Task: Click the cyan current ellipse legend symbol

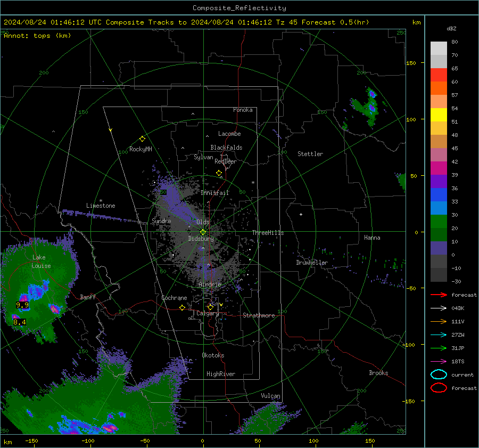Action: pyautogui.click(x=439, y=374)
